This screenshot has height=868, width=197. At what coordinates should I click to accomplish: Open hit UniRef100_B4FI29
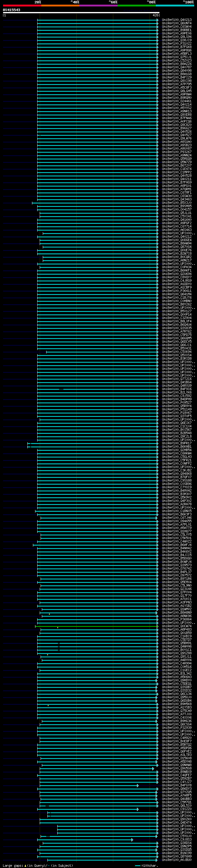coord(176,78)
